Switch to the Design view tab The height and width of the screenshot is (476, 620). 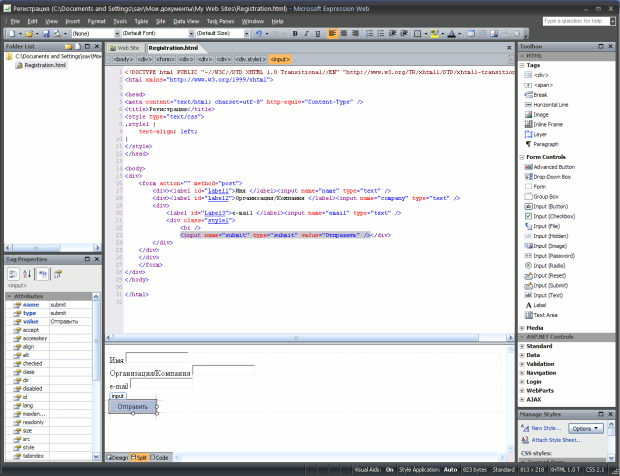pos(118,457)
